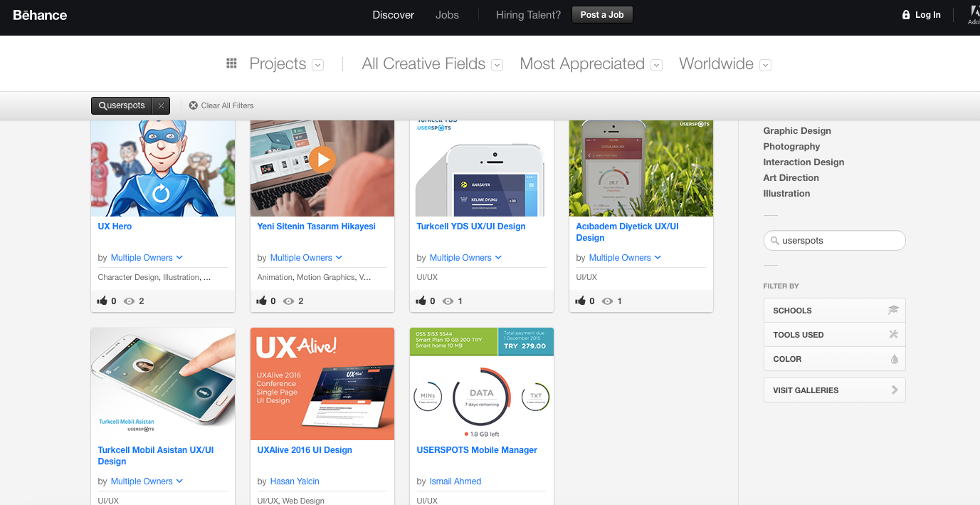The height and width of the screenshot is (505, 980).
Task: Select Photography category
Action: (x=791, y=147)
